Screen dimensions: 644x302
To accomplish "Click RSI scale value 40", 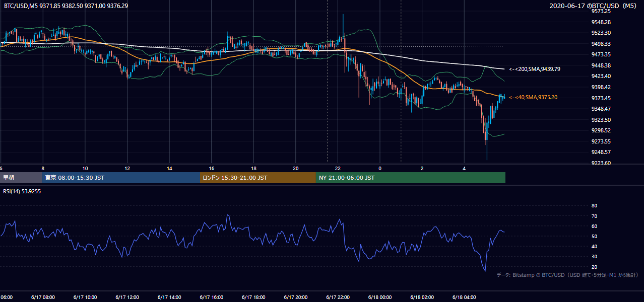I will pyautogui.click(x=594, y=246).
